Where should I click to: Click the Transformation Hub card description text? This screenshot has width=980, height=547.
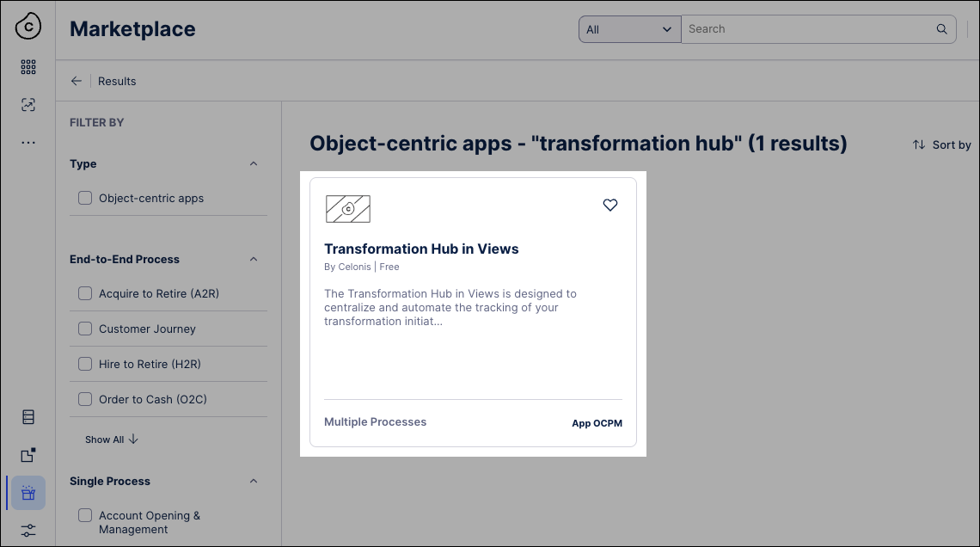[x=450, y=308]
